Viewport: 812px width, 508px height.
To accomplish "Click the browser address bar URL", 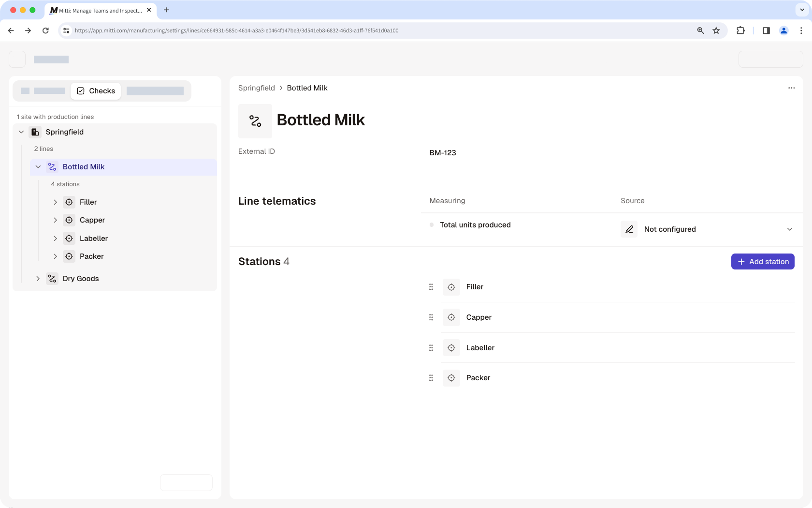I will click(237, 30).
